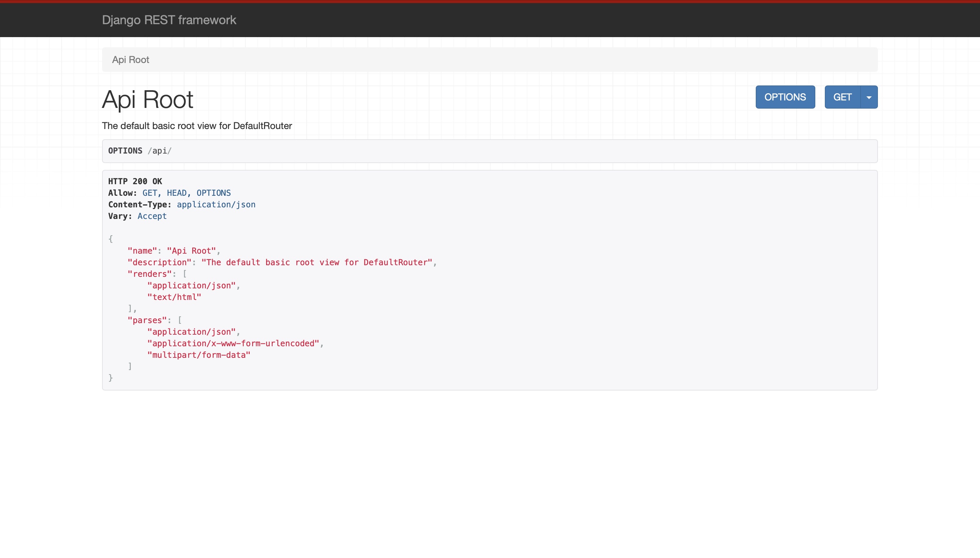The width and height of the screenshot is (980, 558).
Task: Click the "multipart/form-data" parses entry
Action: (x=199, y=355)
